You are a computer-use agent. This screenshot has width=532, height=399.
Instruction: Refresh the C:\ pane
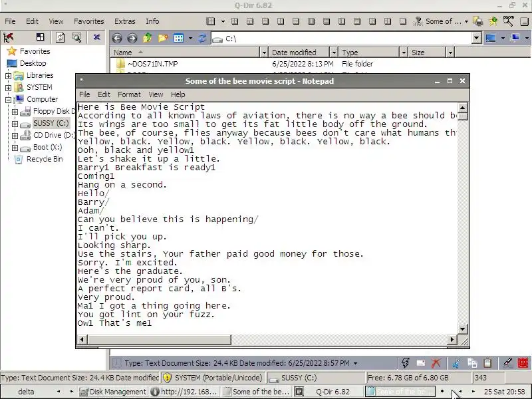[x=202, y=38]
